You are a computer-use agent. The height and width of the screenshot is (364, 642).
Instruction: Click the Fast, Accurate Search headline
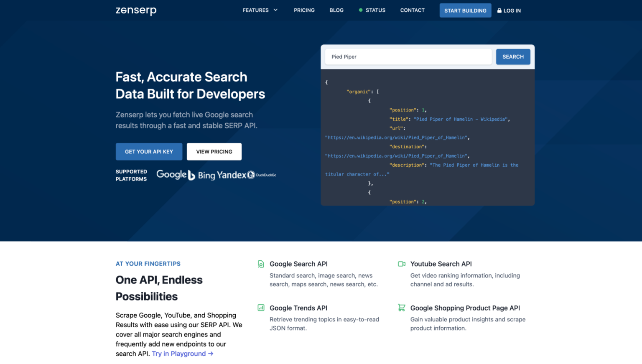[x=190, y=85]
